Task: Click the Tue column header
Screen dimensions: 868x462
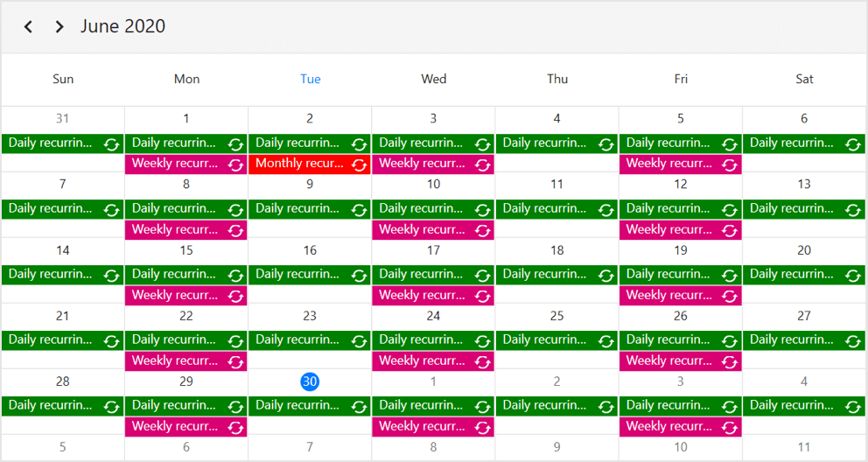Action: [310, 79]
